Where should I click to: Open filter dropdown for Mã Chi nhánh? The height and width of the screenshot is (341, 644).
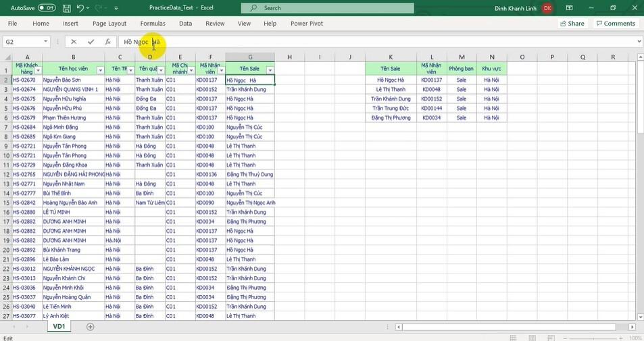tap(191, 71)
